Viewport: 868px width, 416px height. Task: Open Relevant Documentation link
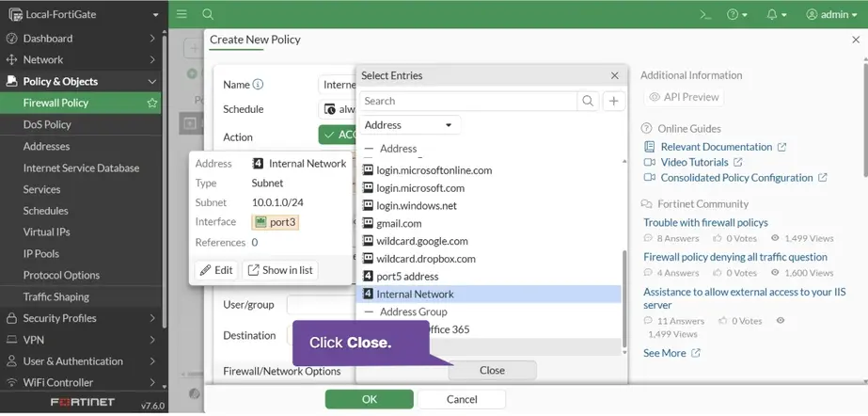(716, 147)
